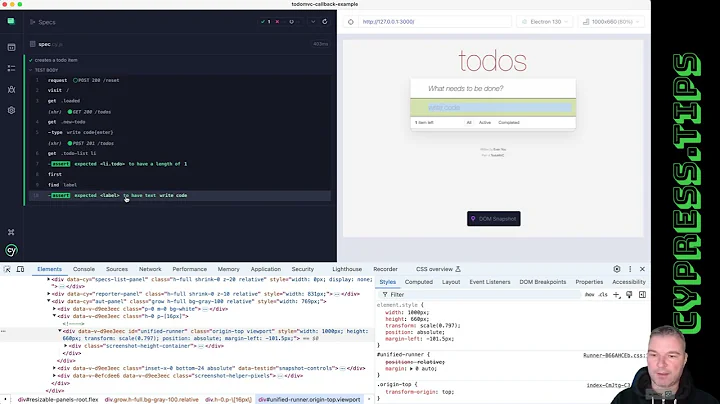Open DevTools three-dot customize menu

(x=630, y=269)
